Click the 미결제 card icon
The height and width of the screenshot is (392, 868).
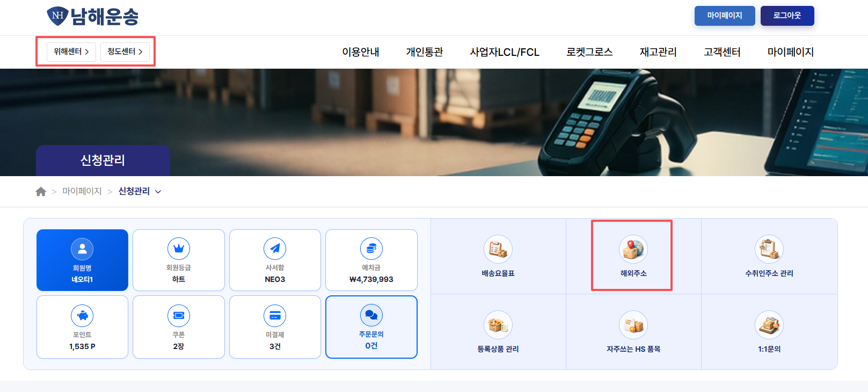275,316
